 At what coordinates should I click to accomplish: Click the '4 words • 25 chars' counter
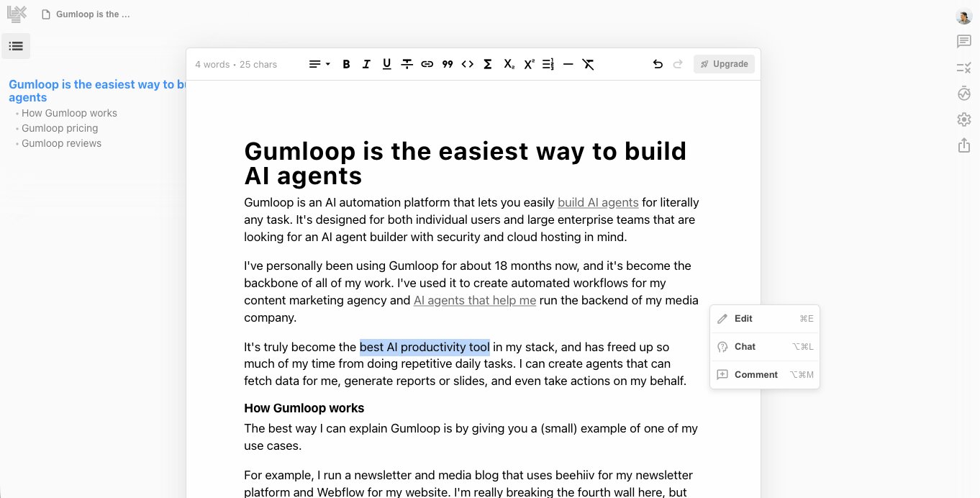[236, 65]
